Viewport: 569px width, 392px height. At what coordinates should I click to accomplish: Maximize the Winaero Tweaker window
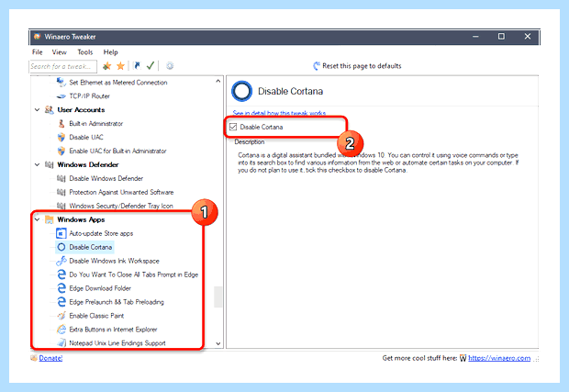[x=501, y=37]
